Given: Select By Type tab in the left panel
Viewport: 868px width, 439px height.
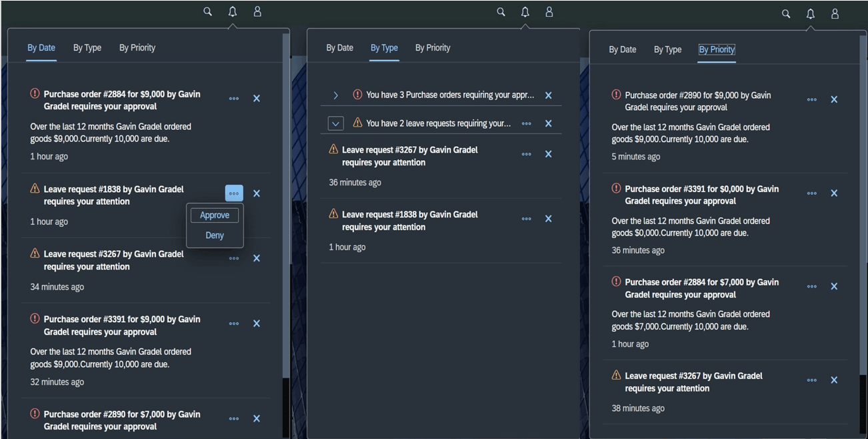Looking at the screenshot, I should click(87, 48).
